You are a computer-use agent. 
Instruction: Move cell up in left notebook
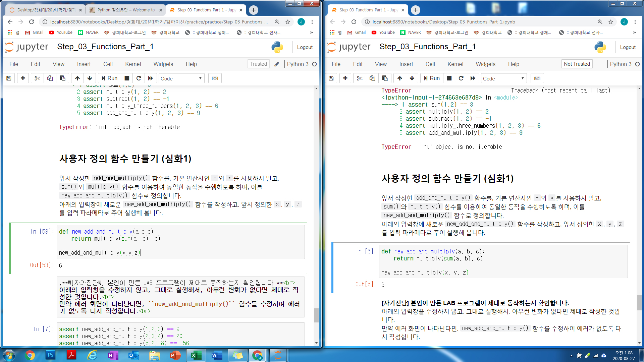pos(77,78)
